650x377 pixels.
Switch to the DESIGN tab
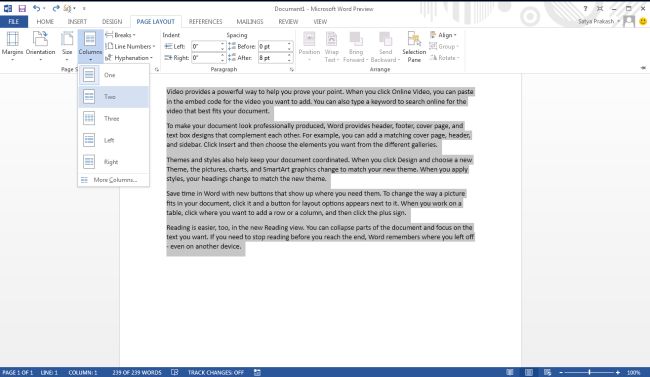click(x=112, y=22)
